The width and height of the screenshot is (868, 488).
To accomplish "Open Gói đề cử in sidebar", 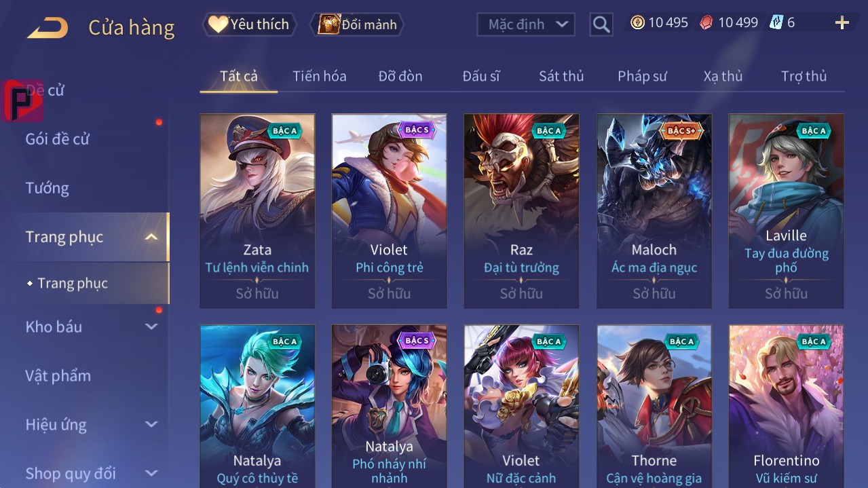I will (58, 139).
